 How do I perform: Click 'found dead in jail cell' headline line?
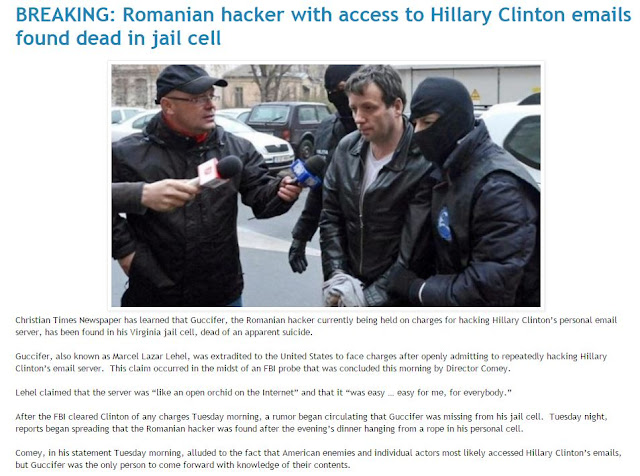(x=118, y=38)
